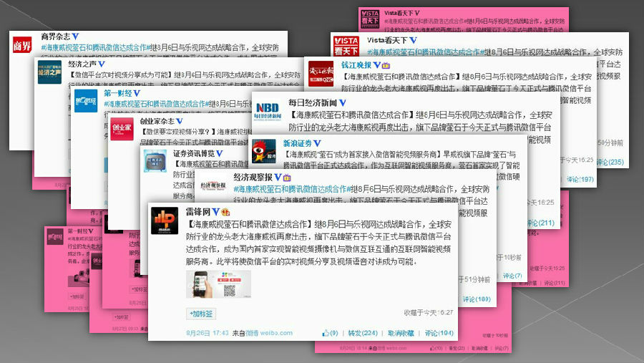Open the 新浪证券 bird avatar

point(263,151)
